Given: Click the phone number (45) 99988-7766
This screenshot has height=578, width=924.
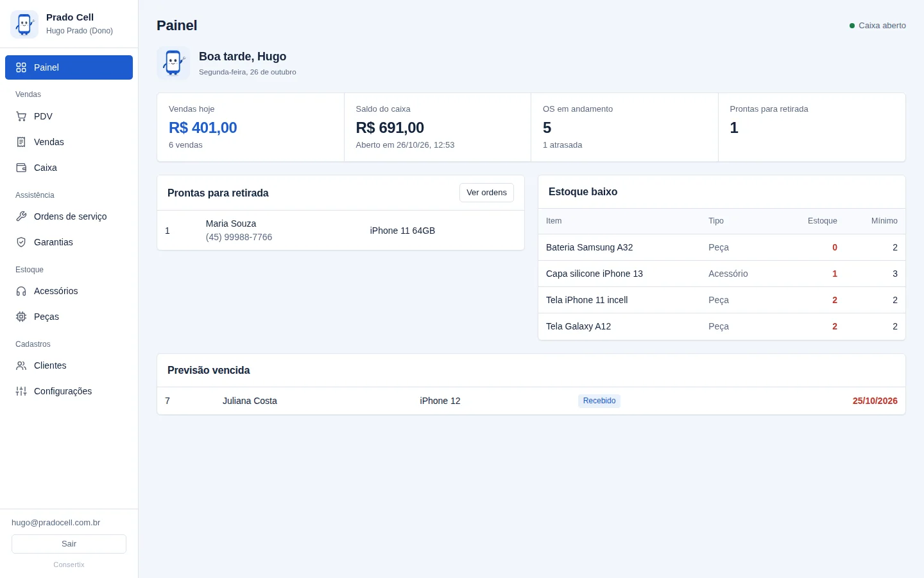Looking at the screenshot, I should (239, 238).
